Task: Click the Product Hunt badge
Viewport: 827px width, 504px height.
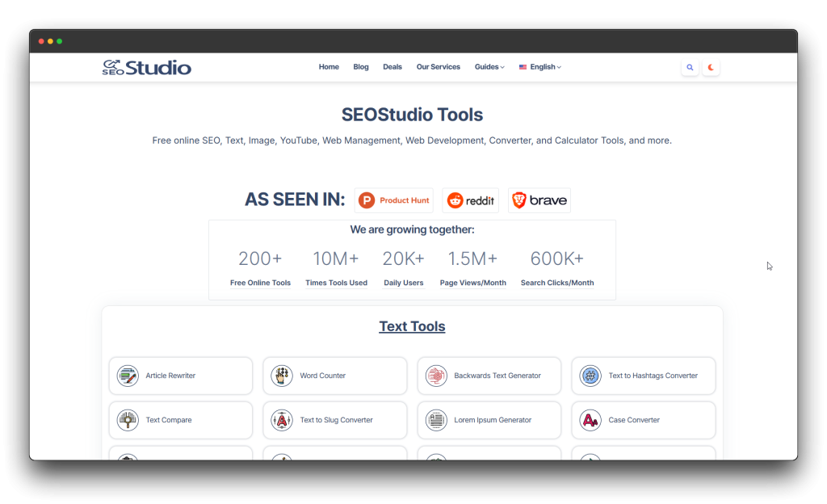Action: 394,200
